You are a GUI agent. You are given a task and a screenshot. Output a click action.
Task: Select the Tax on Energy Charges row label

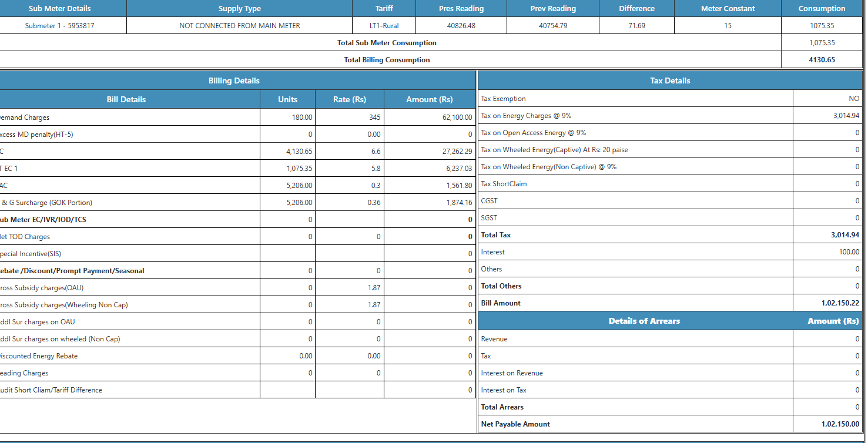click(526, 116)
